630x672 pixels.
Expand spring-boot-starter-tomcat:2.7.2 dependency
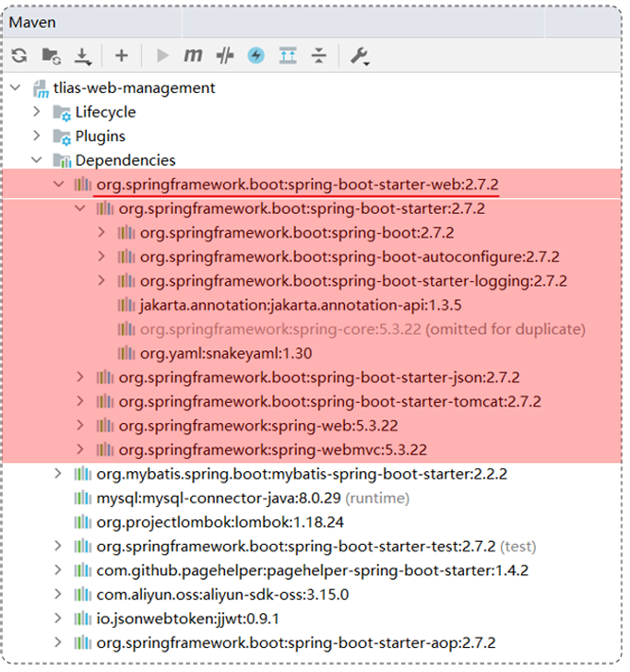(x=80, y=401)
